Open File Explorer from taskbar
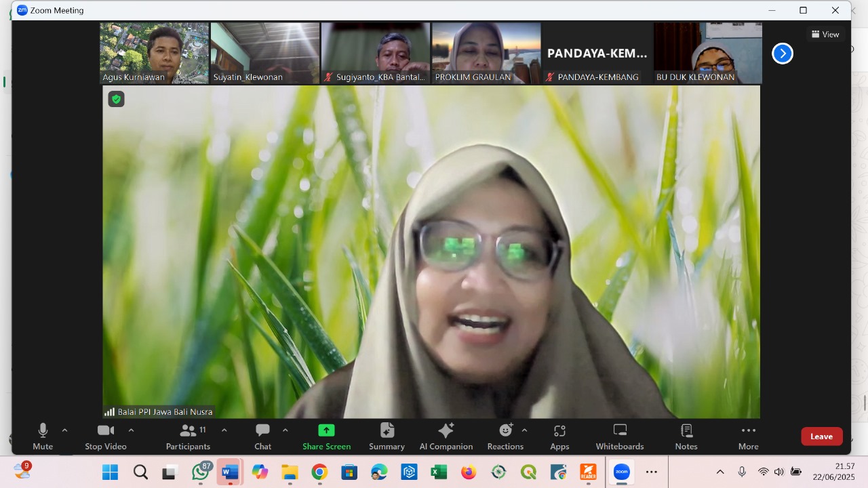 coord(290,472)
